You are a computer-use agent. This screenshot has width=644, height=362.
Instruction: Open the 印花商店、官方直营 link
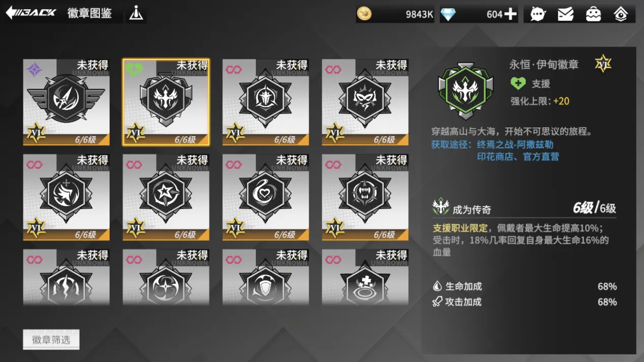pos(518,156)
